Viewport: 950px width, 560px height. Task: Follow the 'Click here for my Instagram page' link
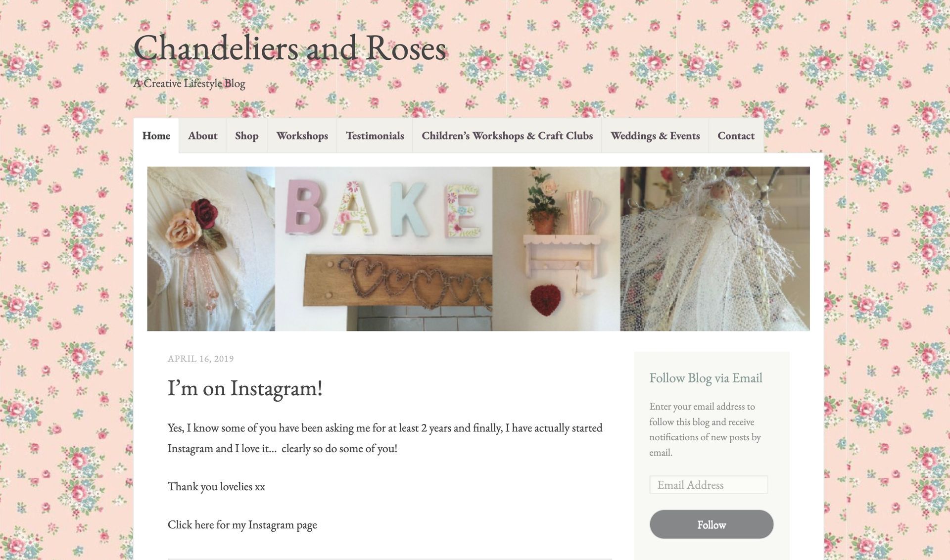pyautogui.click(x=242, y=525)
